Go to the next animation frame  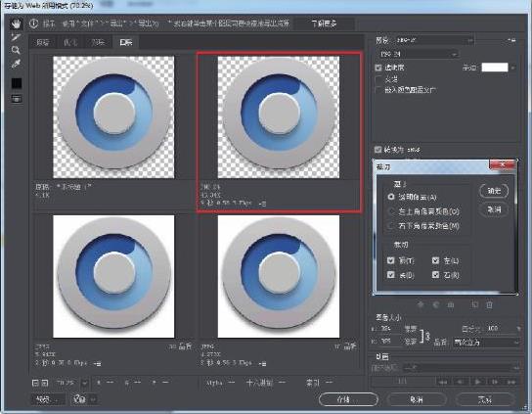494,382
